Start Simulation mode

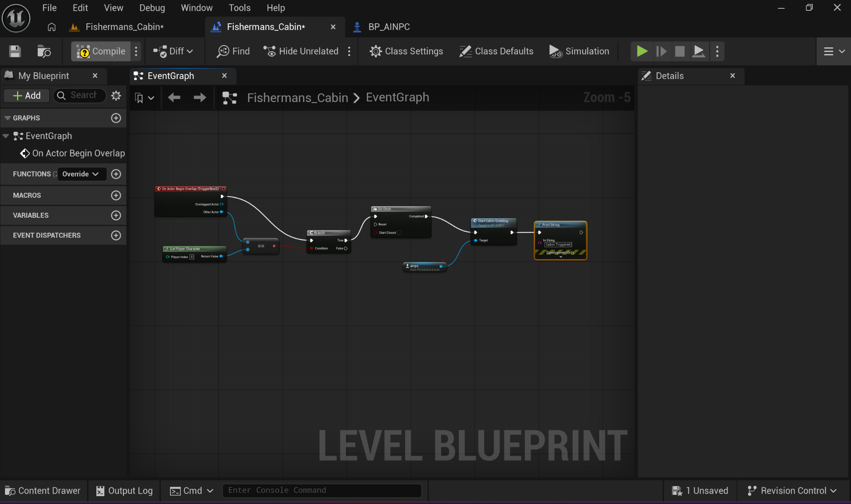pyautogui.click(x=579, y=51)
